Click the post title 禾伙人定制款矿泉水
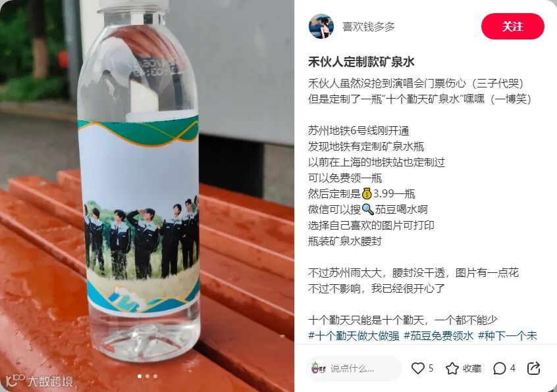Screen dimensions: 557x392 click(x=361, y=62)
